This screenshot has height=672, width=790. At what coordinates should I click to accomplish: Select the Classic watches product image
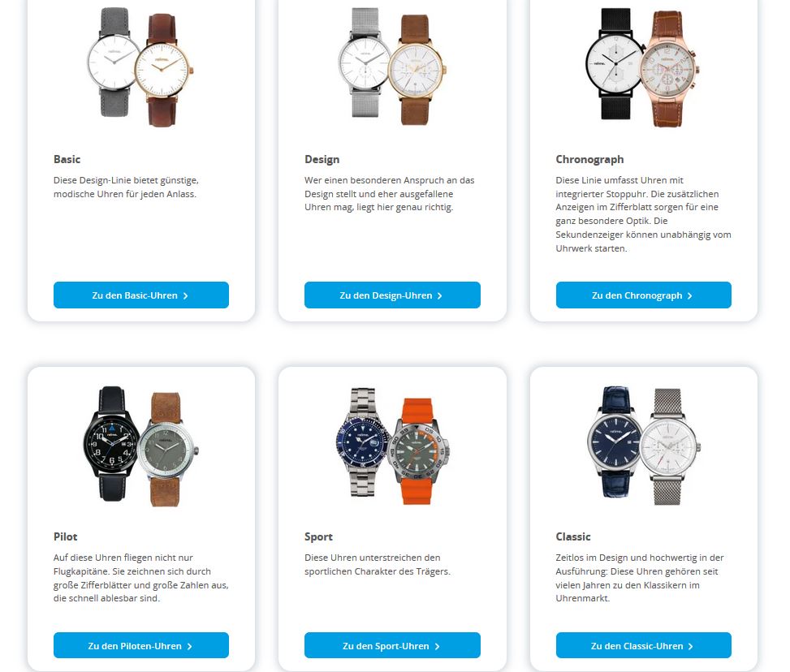pos(643,446)
